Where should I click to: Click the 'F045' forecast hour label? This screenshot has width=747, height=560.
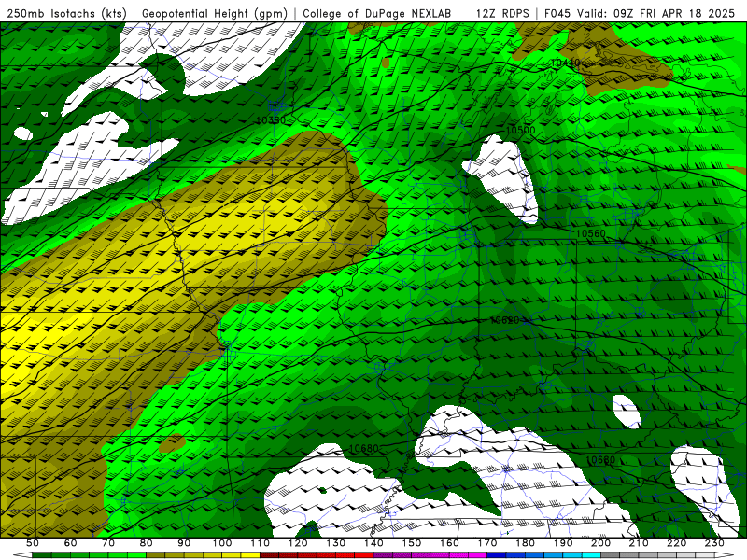(557, 13)
